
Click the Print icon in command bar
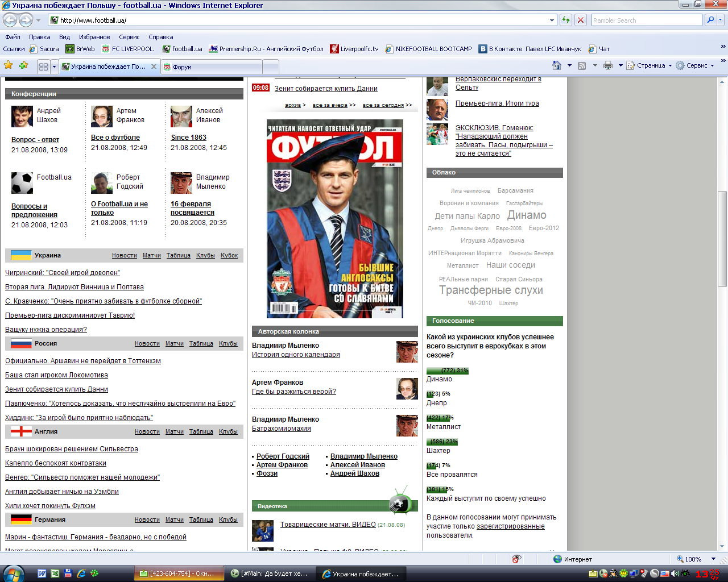(x=608, y=65)
